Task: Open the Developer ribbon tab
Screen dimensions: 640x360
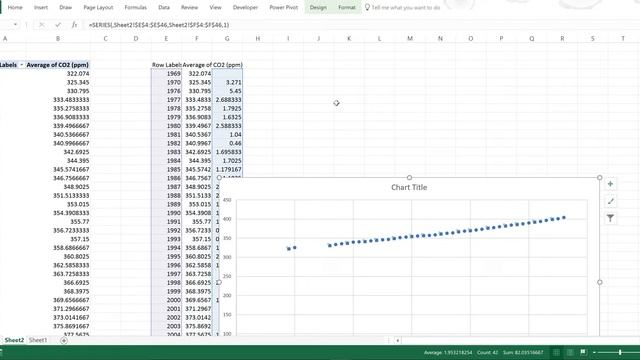Action: coord(245,7)
